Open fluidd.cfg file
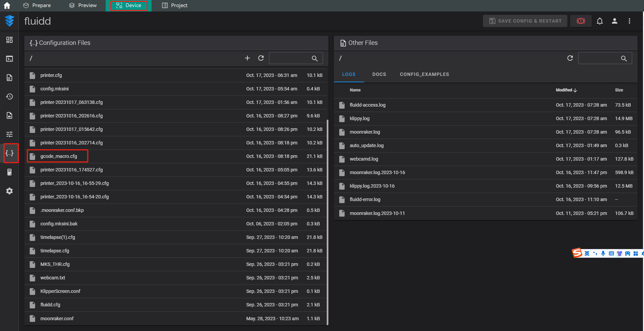This screenshot has height=331, width=644. pyautogui.click(x=176, y=305)
